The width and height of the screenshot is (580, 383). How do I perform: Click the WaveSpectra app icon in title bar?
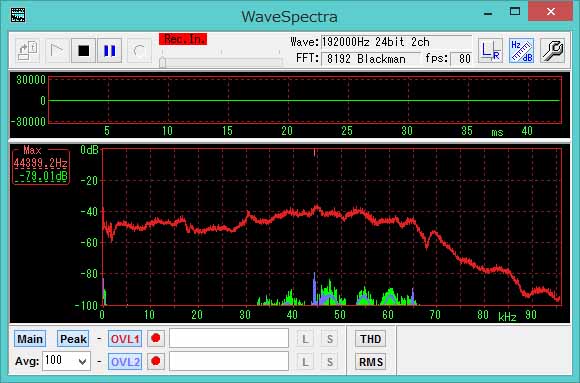(x=18, y=15)
